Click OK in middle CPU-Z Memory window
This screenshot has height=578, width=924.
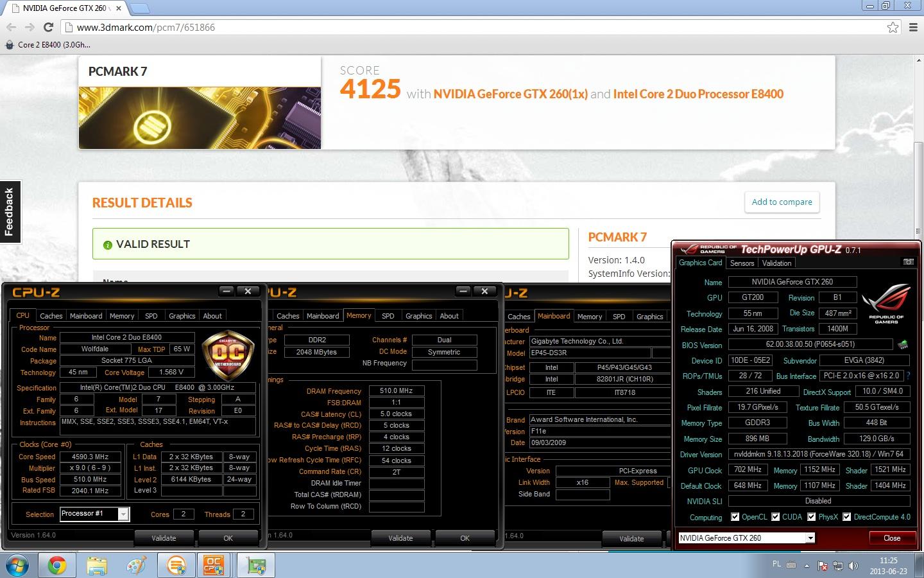coord(465,538)
